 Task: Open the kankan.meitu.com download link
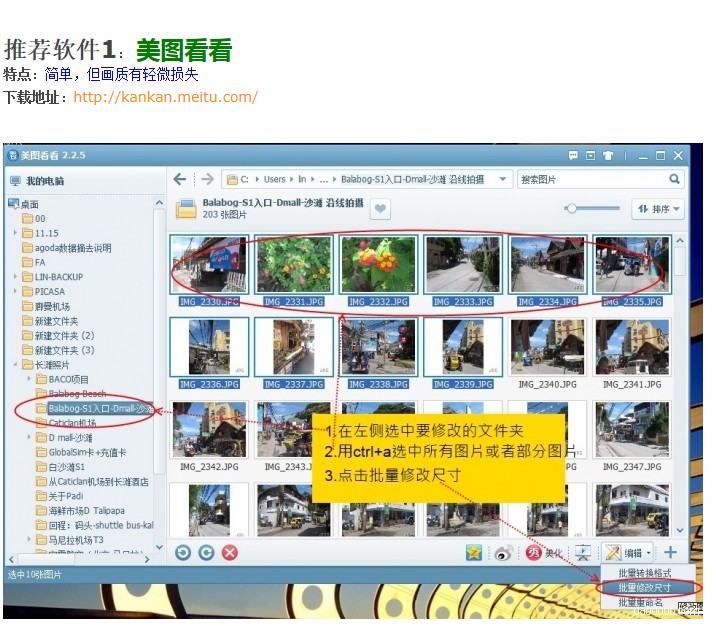tap(165, 97)
